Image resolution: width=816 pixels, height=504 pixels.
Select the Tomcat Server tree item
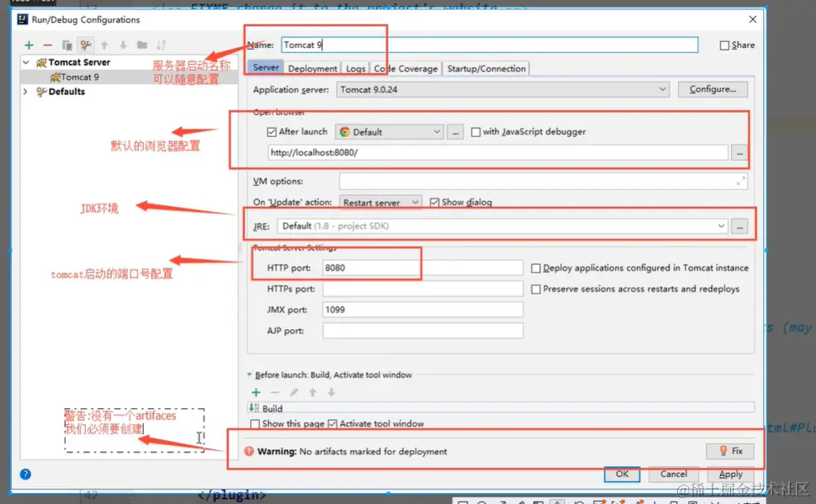79,62
